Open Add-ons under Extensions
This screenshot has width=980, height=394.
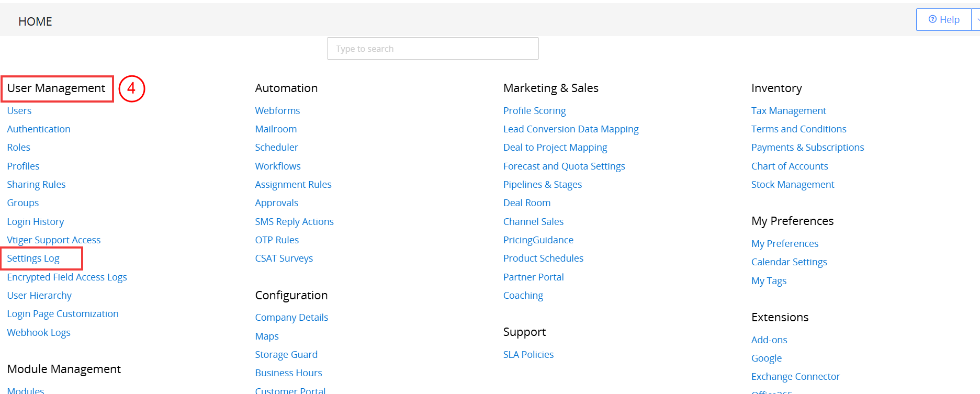coord(769,340)
